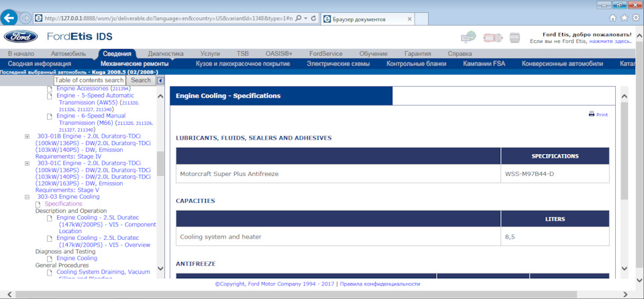Click the browser Forward arrow button

25,19
